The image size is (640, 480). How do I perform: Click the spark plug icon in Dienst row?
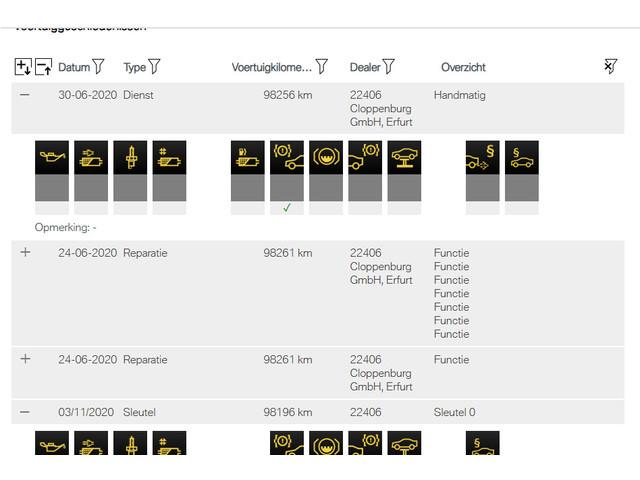point(130,158)
